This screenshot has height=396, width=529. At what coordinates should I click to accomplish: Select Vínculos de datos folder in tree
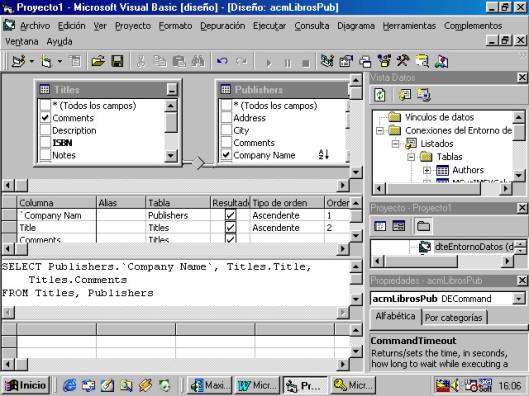(439, 117)
